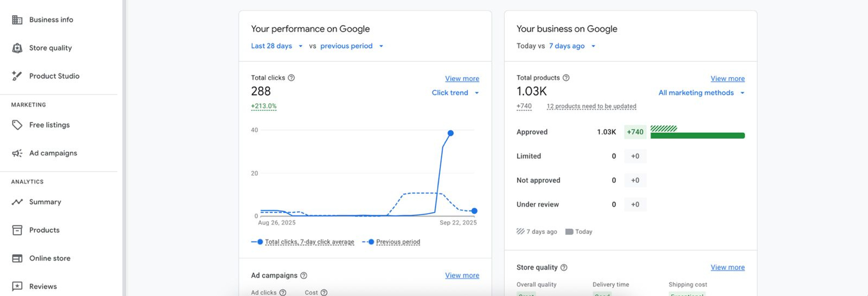Click the Online store icon
Image resolution: width=868 pixels, height=296 pixels.
[x=17, y=258]
